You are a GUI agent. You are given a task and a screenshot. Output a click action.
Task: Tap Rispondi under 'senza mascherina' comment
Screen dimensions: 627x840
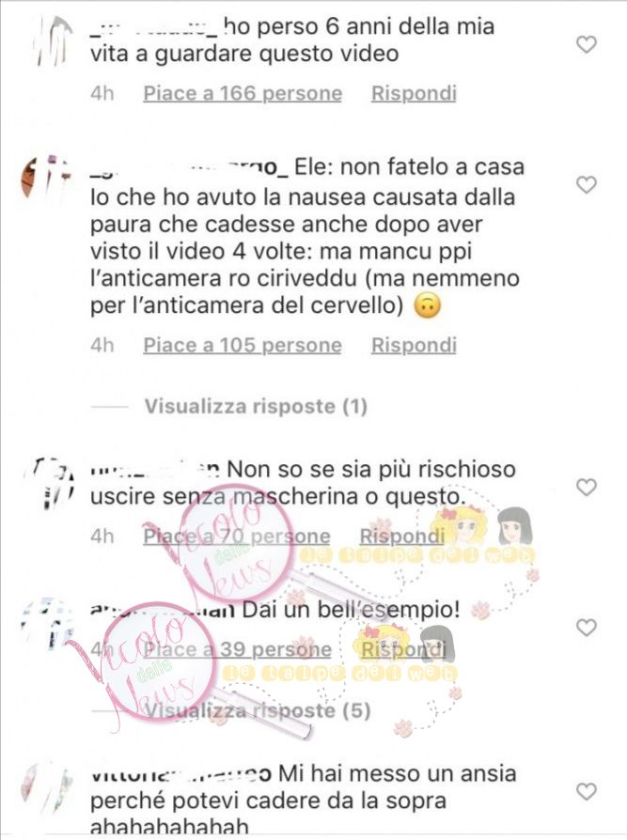tap(402, 537)
